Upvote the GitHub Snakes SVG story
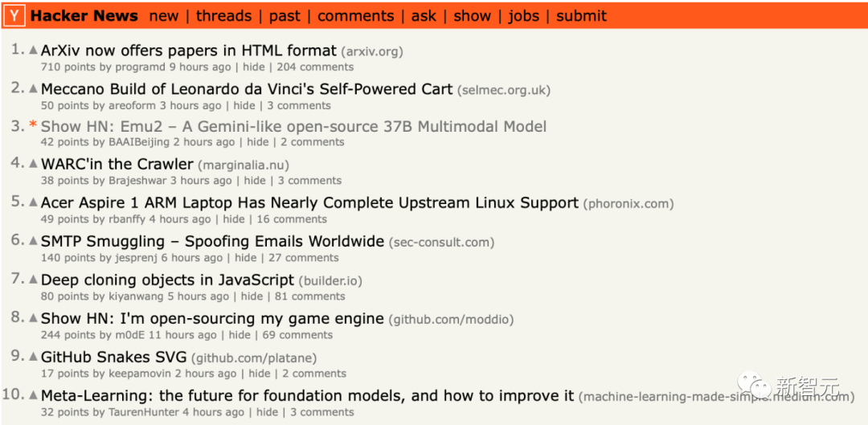Image resolution: width=868 pixels, height=425 pixels. click(x=34, y=356)
